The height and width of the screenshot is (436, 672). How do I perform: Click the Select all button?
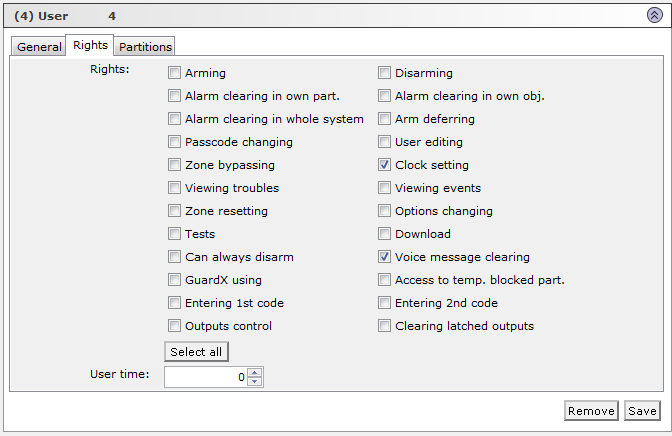click(x=196, y=352)
